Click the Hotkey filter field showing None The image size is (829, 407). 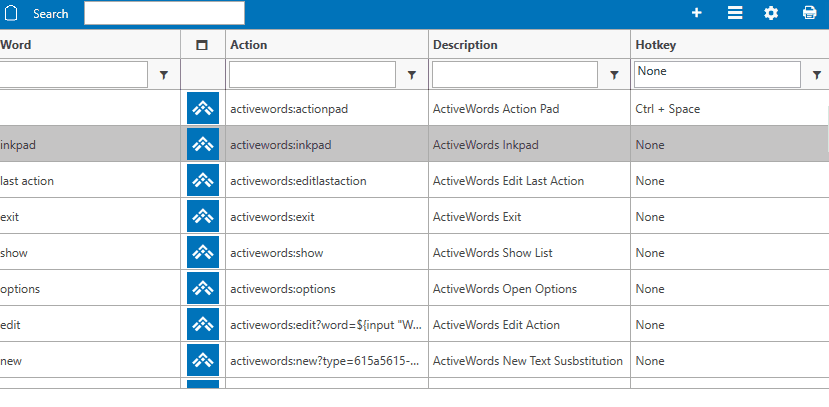[x=717, y=74]
